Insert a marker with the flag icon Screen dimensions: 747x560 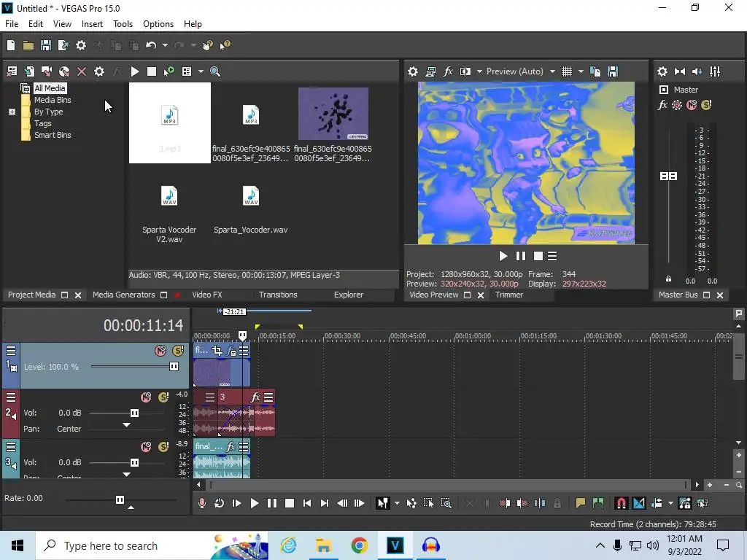click(580, 503)
